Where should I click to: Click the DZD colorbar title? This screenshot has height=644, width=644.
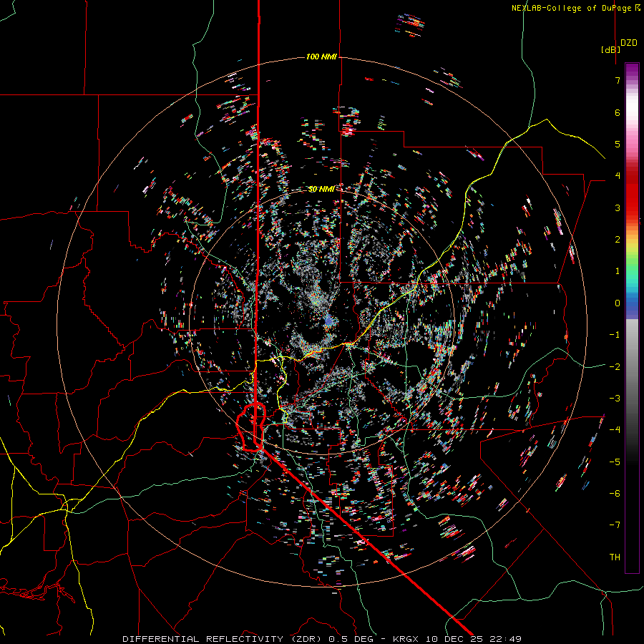(x=628, y=43)
